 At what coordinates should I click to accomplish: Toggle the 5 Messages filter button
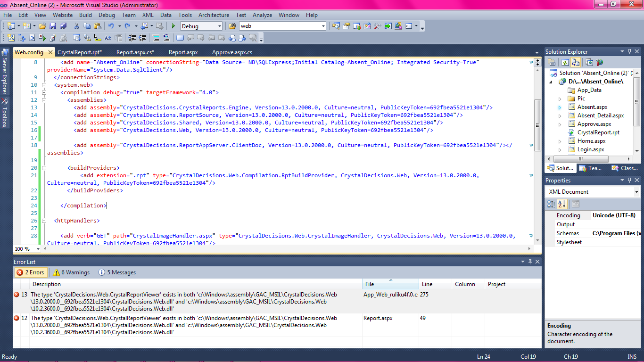[x=117, y=272]
